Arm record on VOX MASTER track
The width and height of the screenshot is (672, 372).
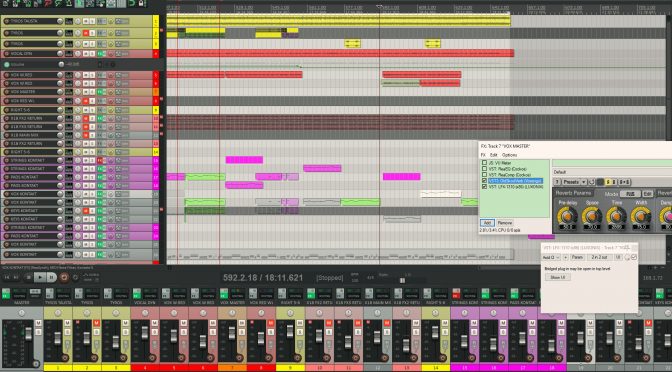tap(6, 92)
